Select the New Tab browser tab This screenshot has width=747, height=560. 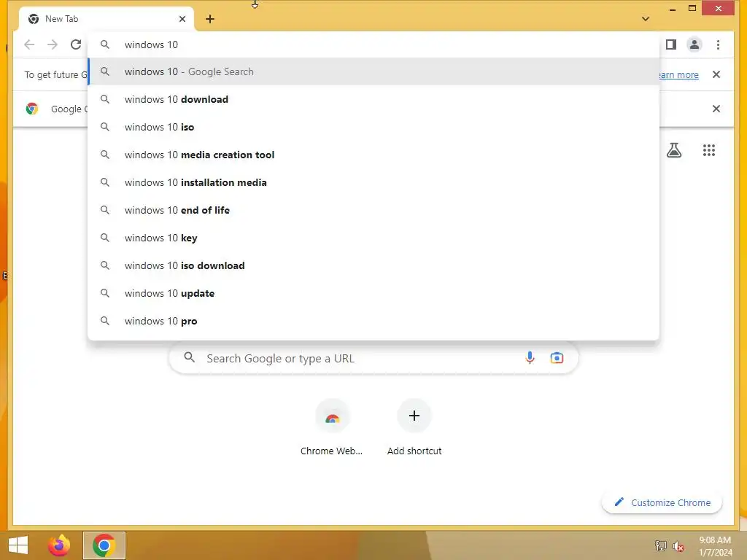(x=107, y=19)
